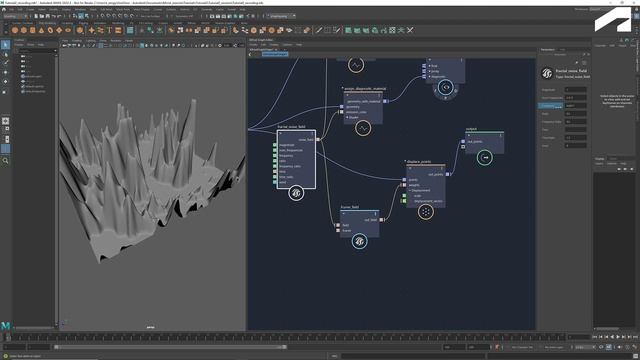This screenshot has width=640, height=360.
Task: Select the single-pane layout icon in left sidebar
Action: pyautogui.click(x=5, y=121)
